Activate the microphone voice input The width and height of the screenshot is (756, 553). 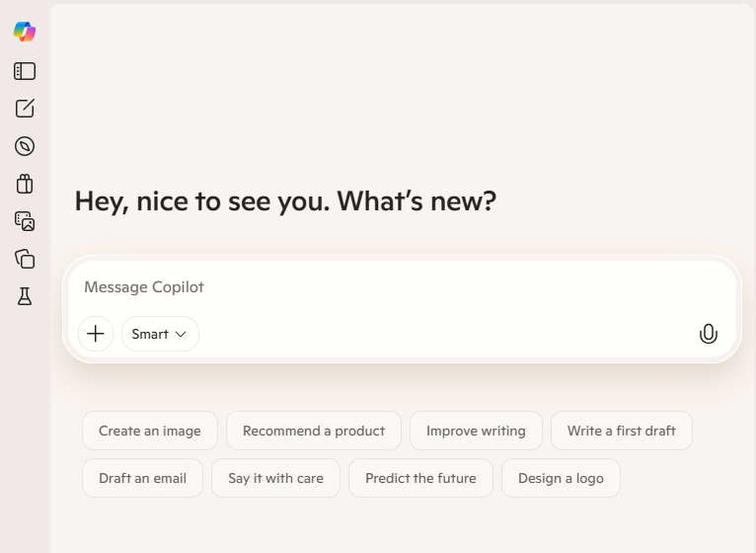coord(708,334)
